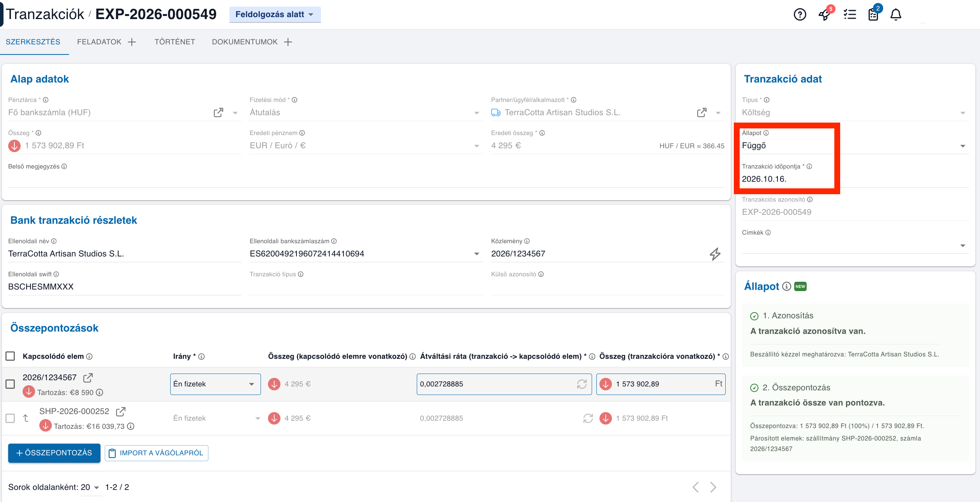Check the SHP-2026-000252 row checkbox

pos(11,418)
